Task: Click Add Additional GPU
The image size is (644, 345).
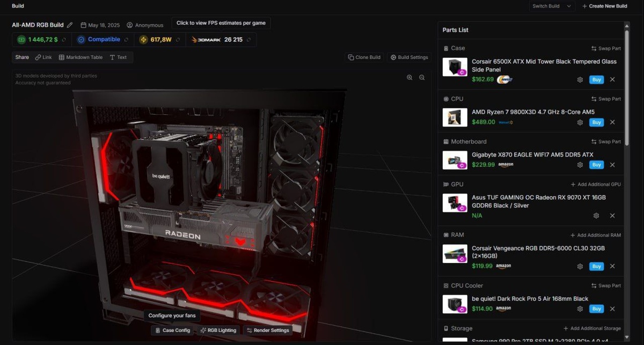Action: (596, 184)
